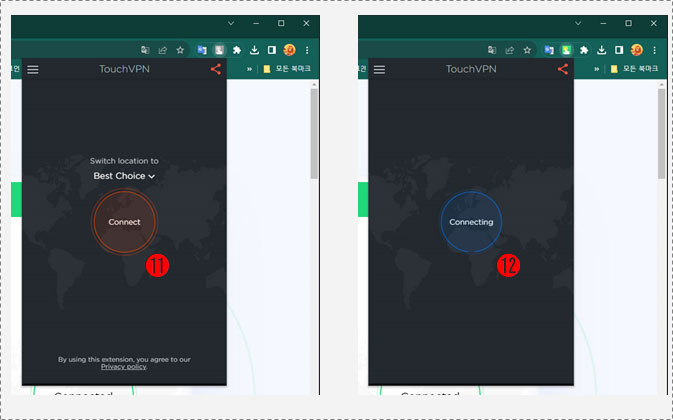The width and height of the screenshot is (673, 420).
Task: Open the Privacy policy link
Action: point(124,366)
